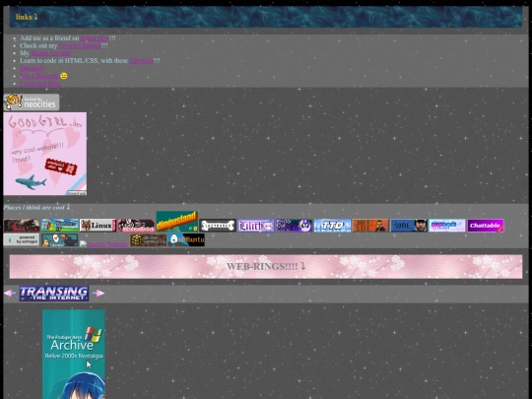
Task: Open the dingusland badge
Action: click(x=176, y=222)
